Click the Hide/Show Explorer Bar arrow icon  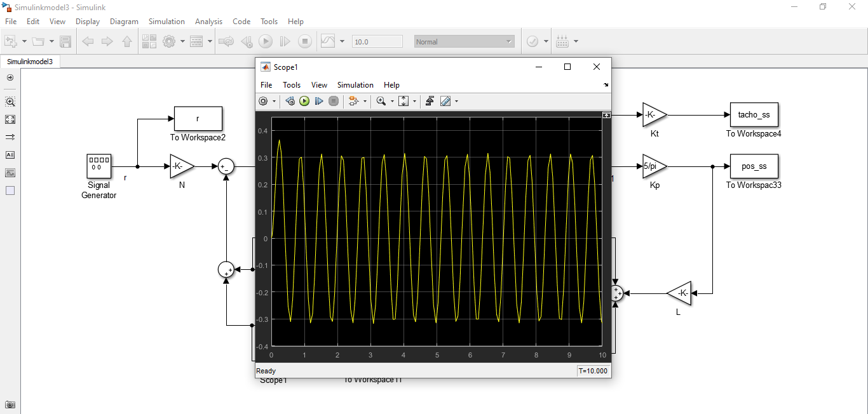pyautogui.click(x=10, y=77)
